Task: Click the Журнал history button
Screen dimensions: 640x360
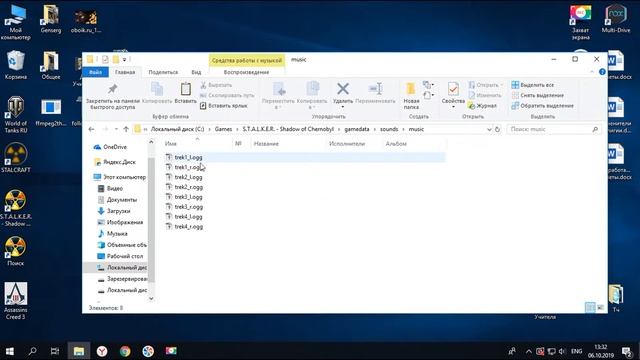Action: pos(482,106)
